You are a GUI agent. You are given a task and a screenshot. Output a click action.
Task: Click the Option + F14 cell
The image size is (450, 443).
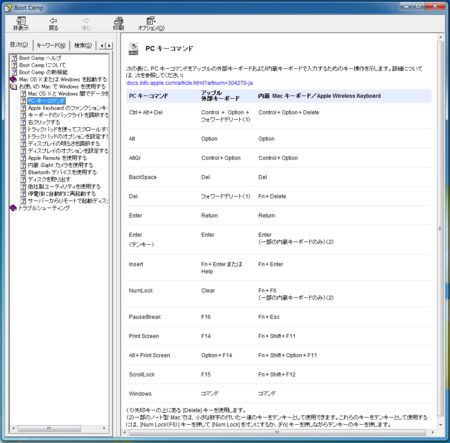216,356
